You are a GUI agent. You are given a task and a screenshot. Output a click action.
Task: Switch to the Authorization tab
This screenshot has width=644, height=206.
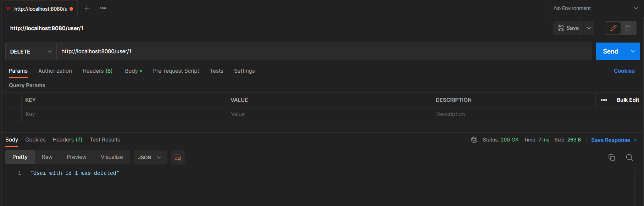pyautogui.click(x=55, y=71)
